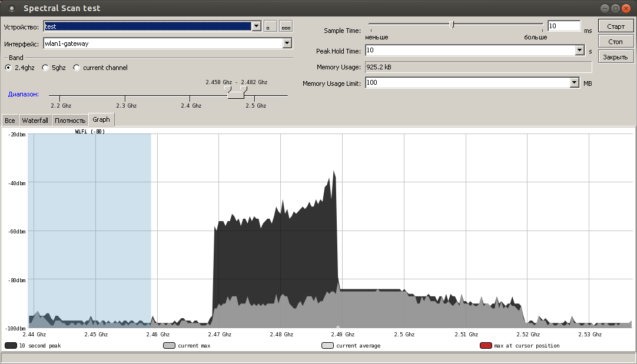Click the right handle of the Диапазон range slider

click(x=244, y=89)
